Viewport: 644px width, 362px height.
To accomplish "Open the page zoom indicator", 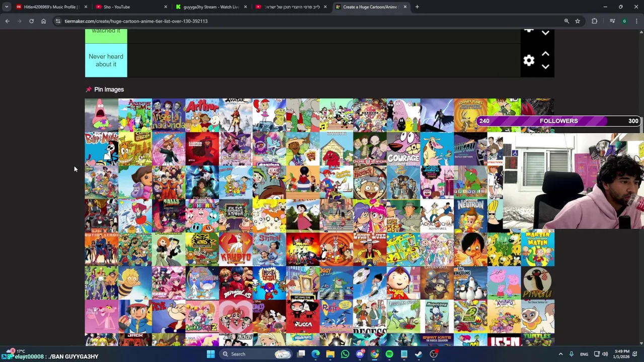I will pyautogui.click(x=567, y=21).
